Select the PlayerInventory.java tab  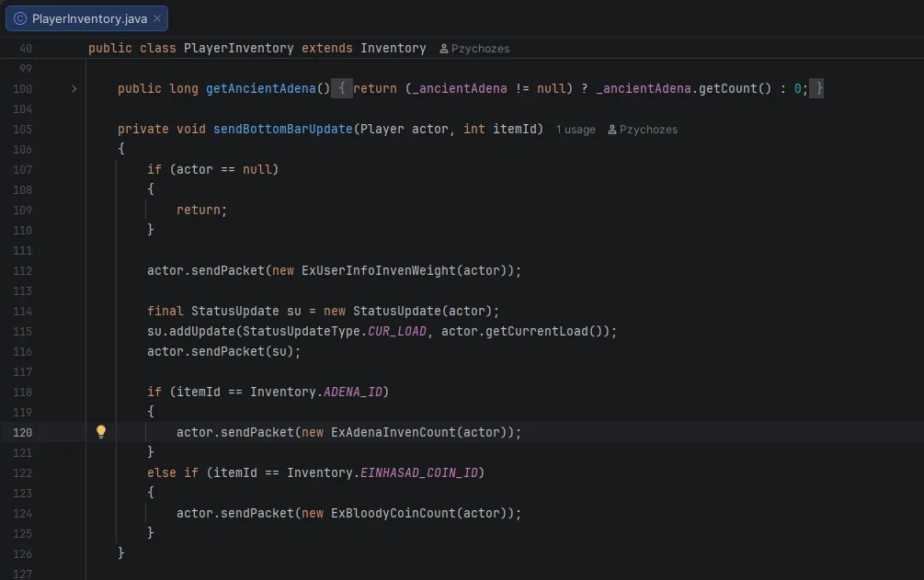(86, 18)
